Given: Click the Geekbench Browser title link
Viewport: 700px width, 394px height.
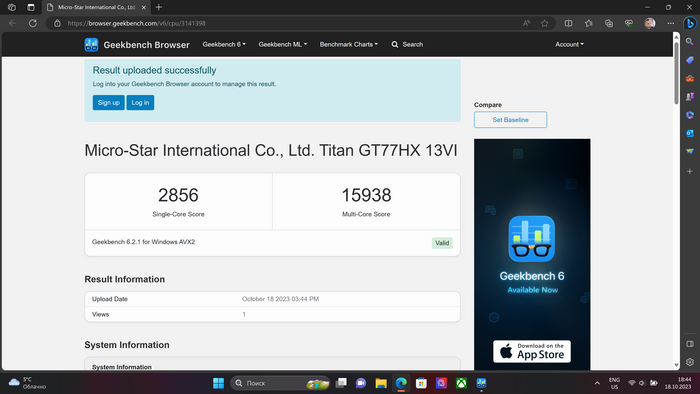Looking at the screenshot, I should [x=146, y=45].
